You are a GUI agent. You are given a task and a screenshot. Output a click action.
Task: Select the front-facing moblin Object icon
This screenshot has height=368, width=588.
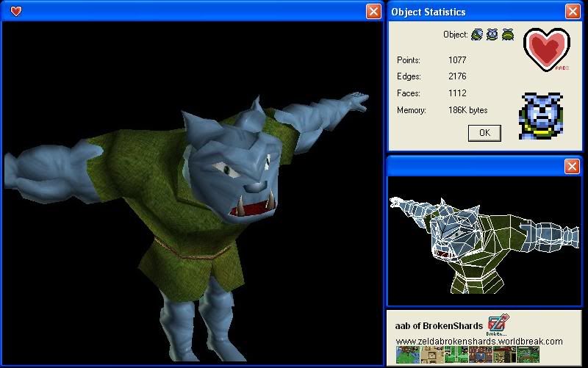click(x=492, y=35)
